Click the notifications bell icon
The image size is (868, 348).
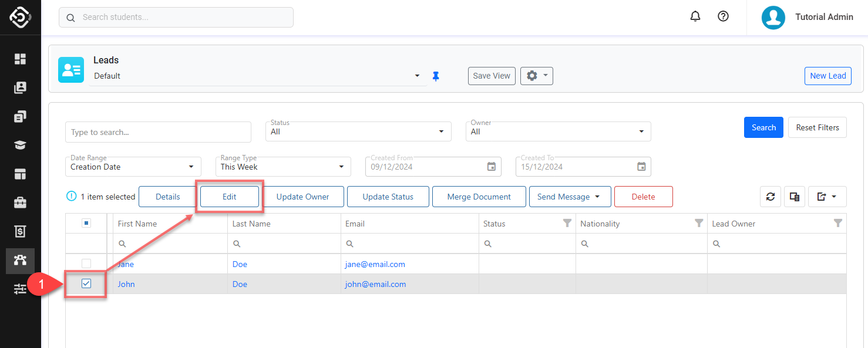coord(695,16)
